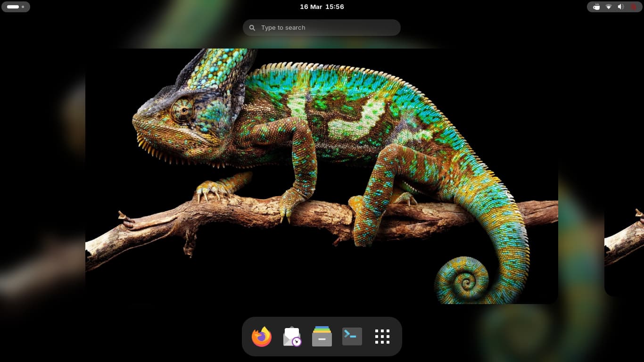Open the Files manager from the dash
The image size is (644, 362).
coord(322,337)
